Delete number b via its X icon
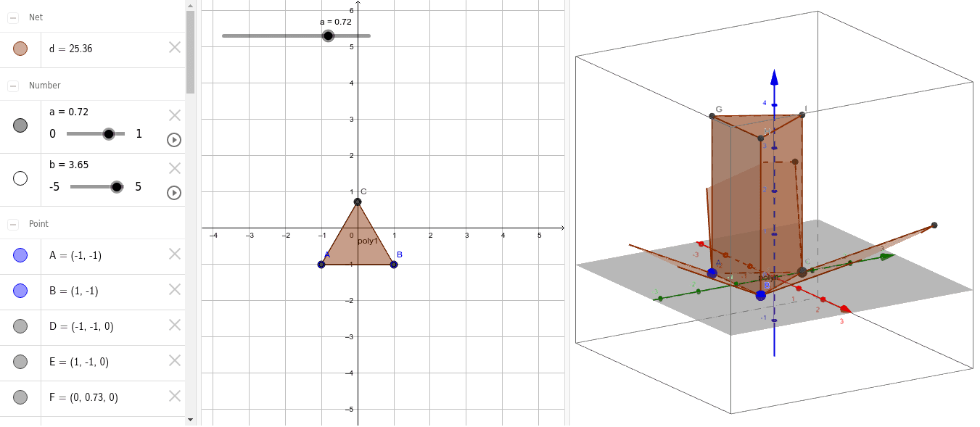This screenshot has width=980, height=427. click(x=173, y=167)
